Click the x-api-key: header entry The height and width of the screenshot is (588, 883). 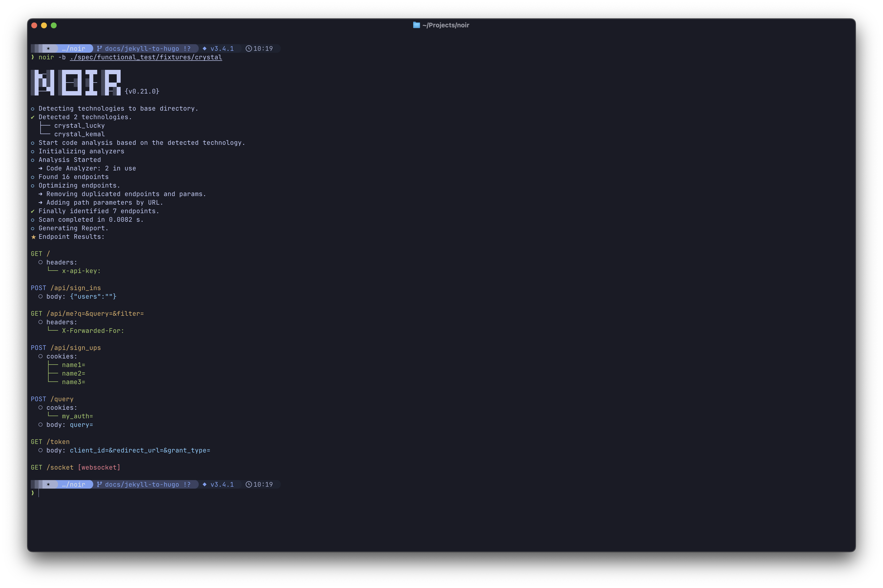click(x=81, y=271)
